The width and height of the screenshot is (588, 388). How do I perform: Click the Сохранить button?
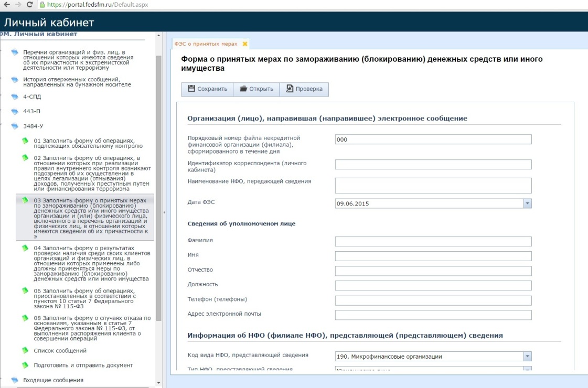click(x=207, y=89)
